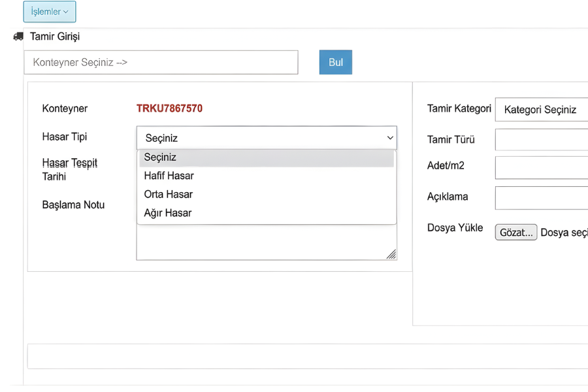Viewport: 588px width, 392px height.
Task: Click the Hasar Tipi dropdown chevron arrow
Action: click(x=390, y=138)
